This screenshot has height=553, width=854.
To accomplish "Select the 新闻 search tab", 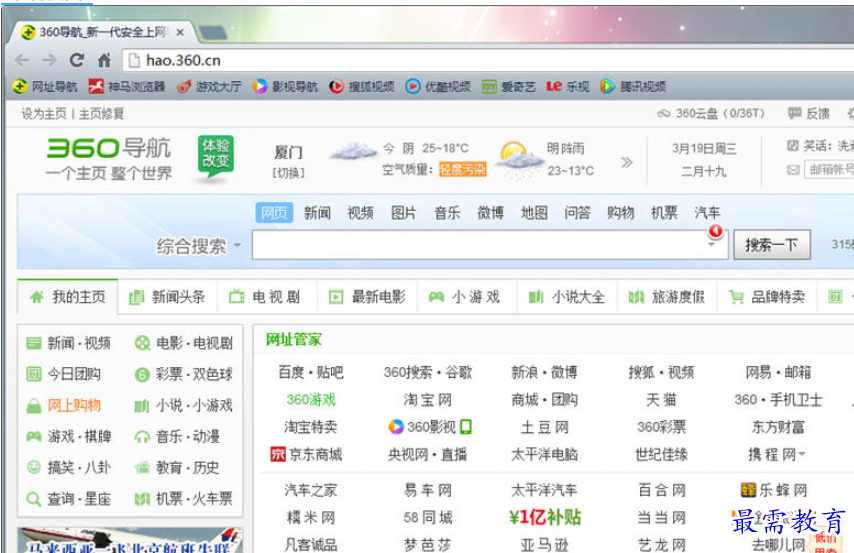I will pos(317,212).
